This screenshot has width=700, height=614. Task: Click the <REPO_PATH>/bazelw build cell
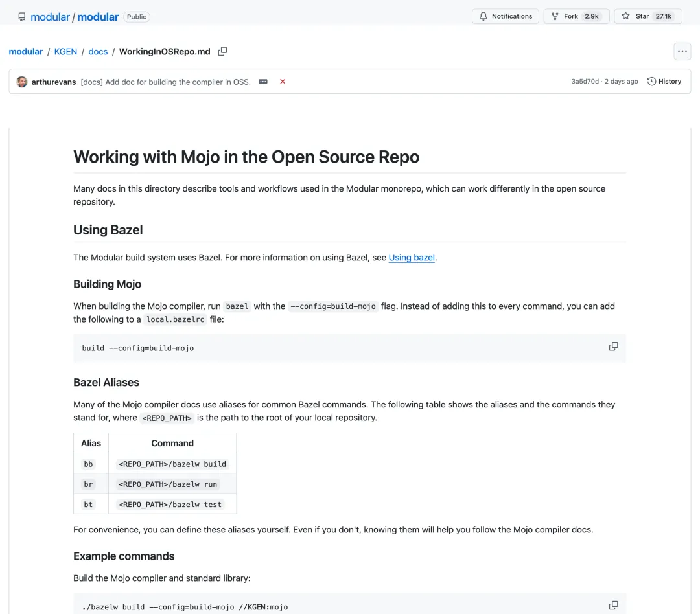[x=172, y=464]
